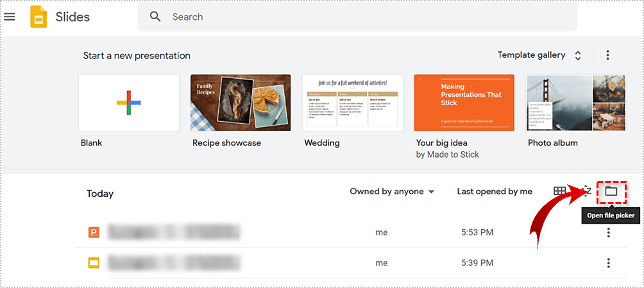
Task: Click the AZ sort options icon
Action: [x=586, y=191]
